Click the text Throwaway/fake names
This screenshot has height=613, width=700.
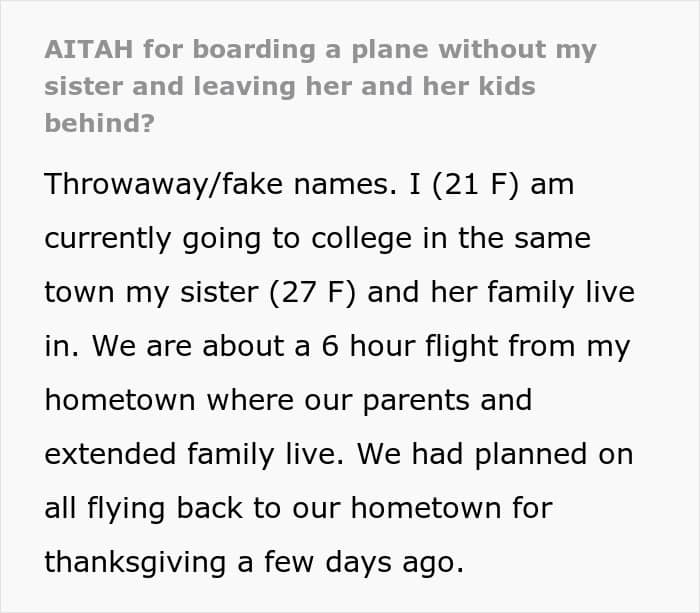221,184
